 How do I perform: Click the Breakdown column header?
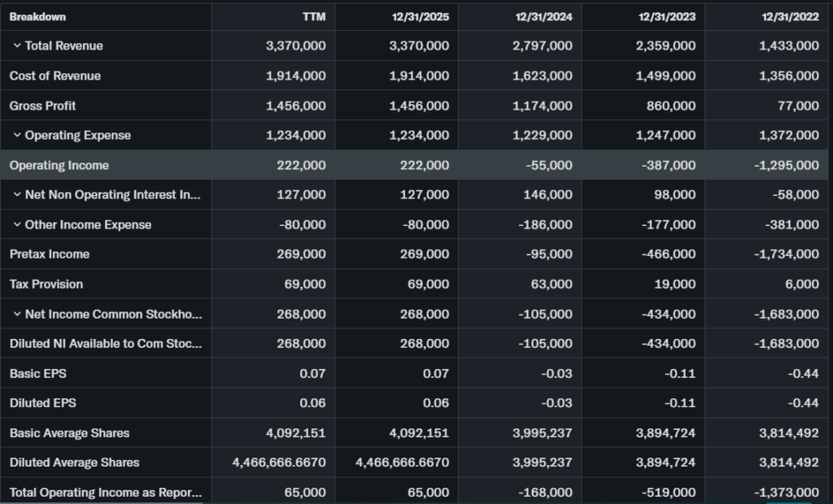click(x=37, y=17)
